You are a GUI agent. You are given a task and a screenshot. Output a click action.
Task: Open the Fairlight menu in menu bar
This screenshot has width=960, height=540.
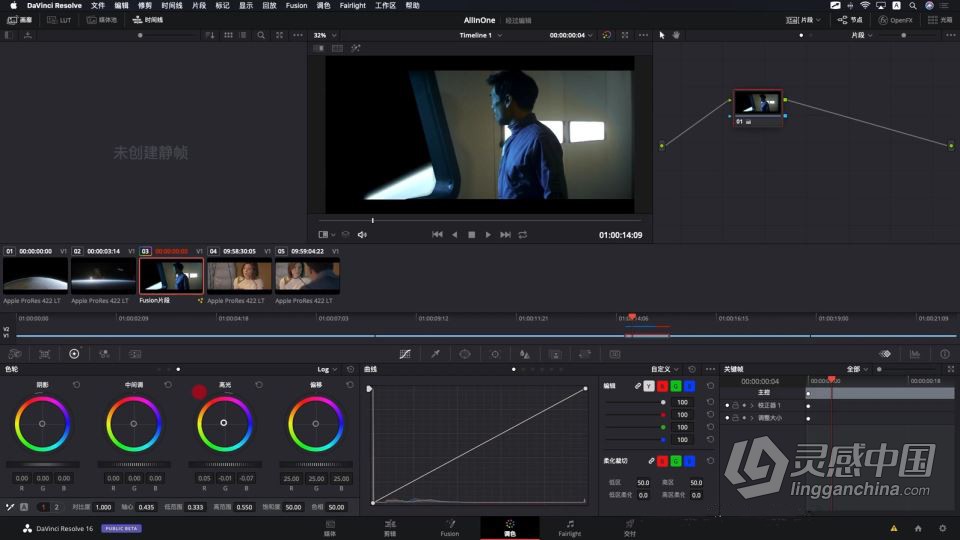(x=353, y=6)
